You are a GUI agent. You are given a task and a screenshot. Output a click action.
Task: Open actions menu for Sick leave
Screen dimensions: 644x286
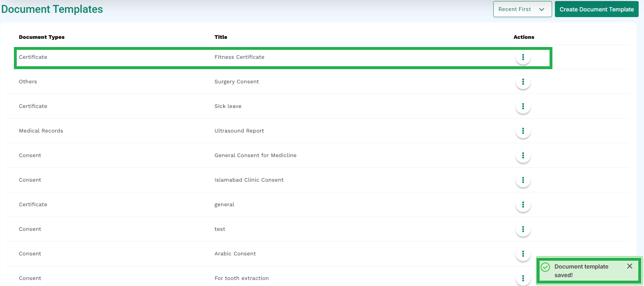click(523, 106)
